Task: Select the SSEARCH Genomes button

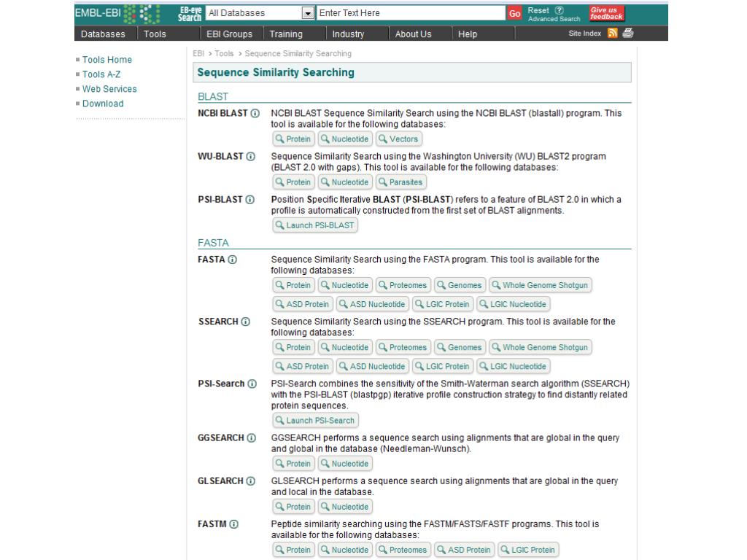Action: pos(460,348)
